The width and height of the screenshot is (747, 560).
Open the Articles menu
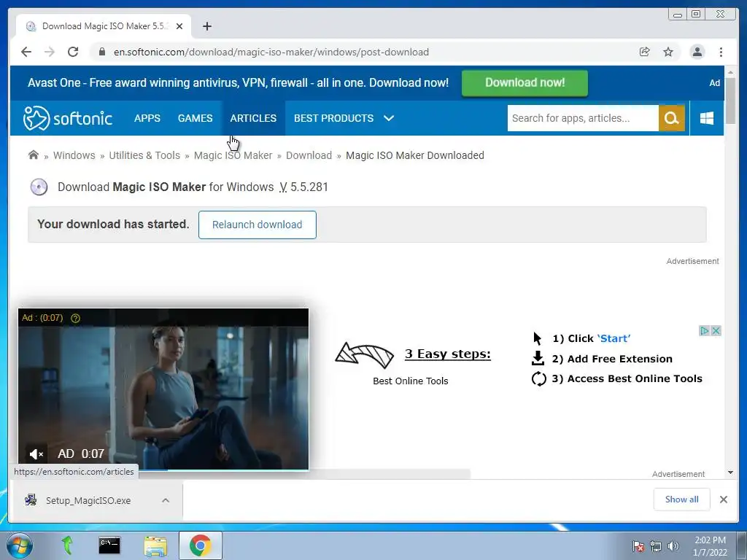coord(253,118)
